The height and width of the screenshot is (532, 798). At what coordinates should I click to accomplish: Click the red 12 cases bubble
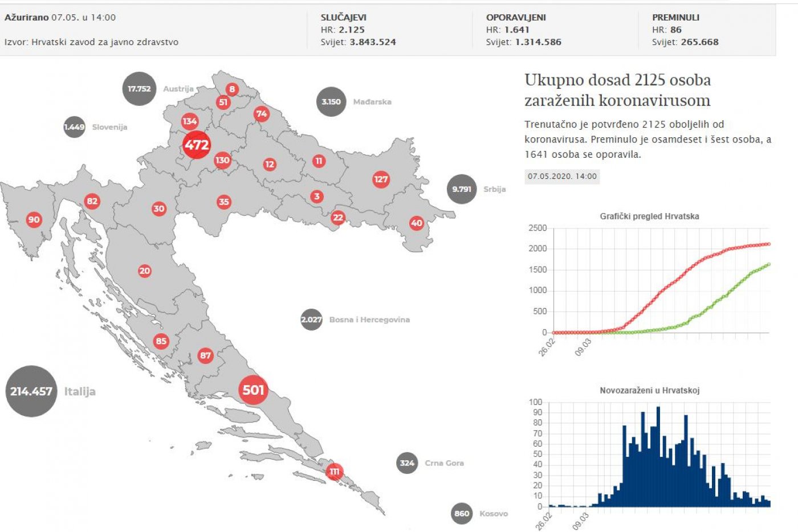pyautogui.click(x=270, y=165)
